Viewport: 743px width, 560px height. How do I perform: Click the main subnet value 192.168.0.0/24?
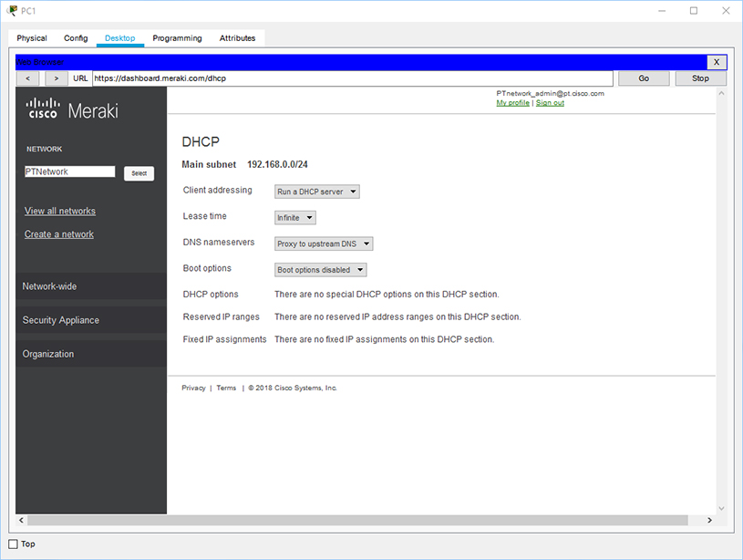coord(278,164)
